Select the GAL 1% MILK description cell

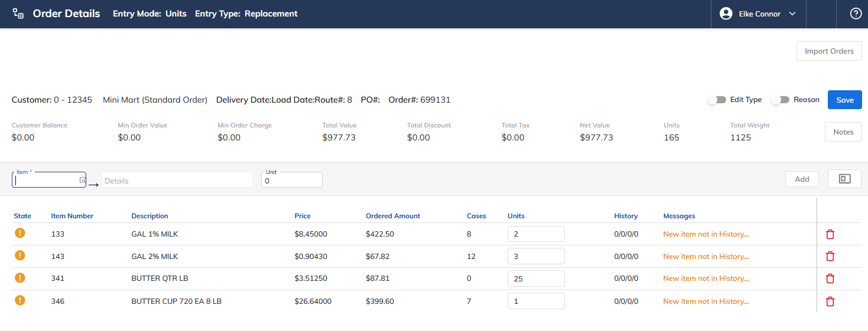154,234
